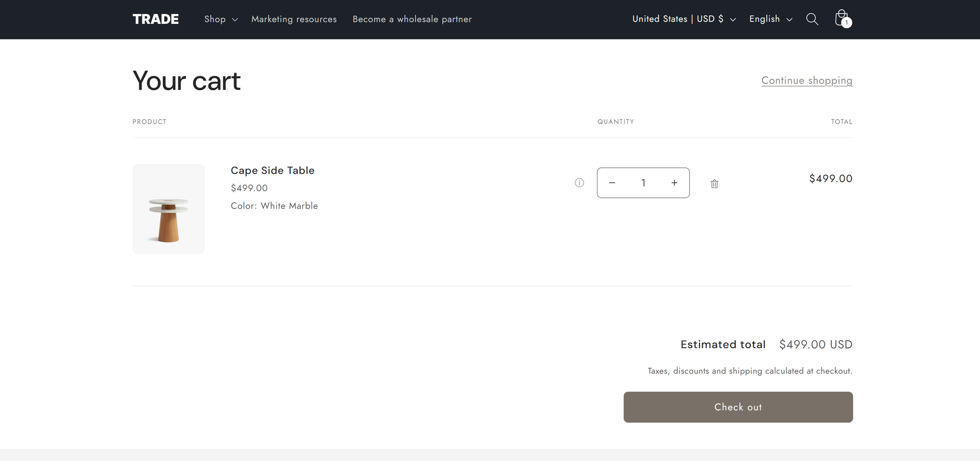The image size is (980, 461).
Task: Decrease quantity with the minus icon
Action: pyautogui.click(x=612, y=183)
